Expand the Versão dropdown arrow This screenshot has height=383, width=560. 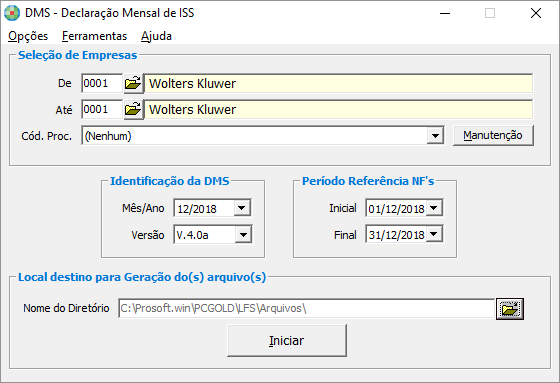coord(243,235)
